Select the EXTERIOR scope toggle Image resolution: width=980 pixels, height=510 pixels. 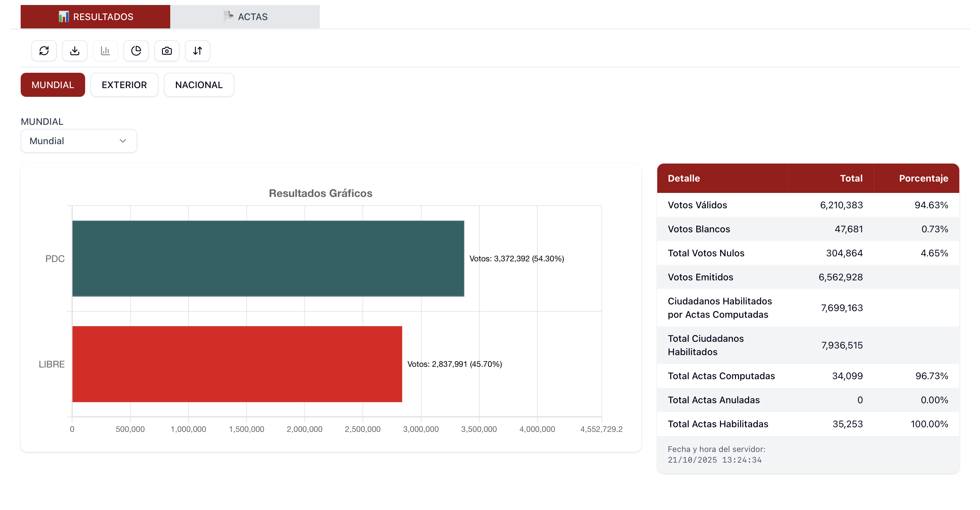click(x=124, y=85)
